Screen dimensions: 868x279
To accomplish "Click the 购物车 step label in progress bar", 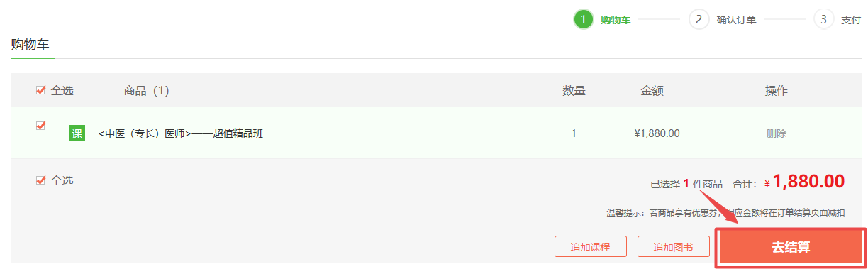I will coord(616,20).
